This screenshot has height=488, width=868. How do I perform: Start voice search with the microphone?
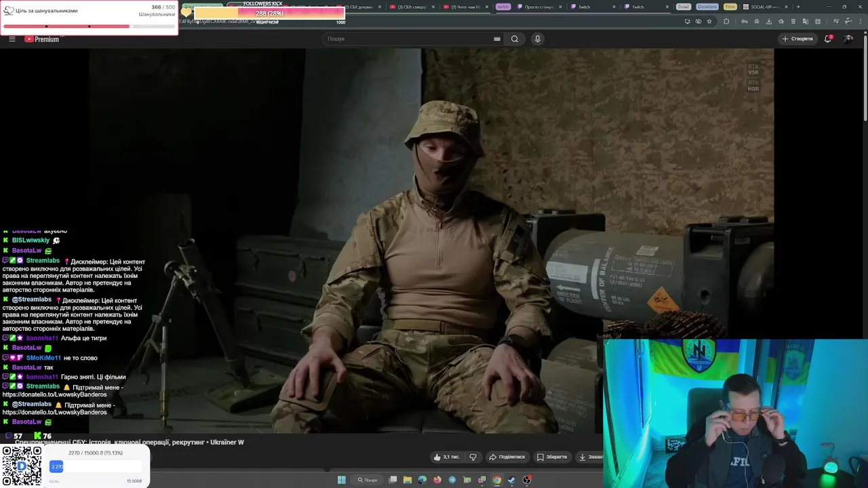538,39
